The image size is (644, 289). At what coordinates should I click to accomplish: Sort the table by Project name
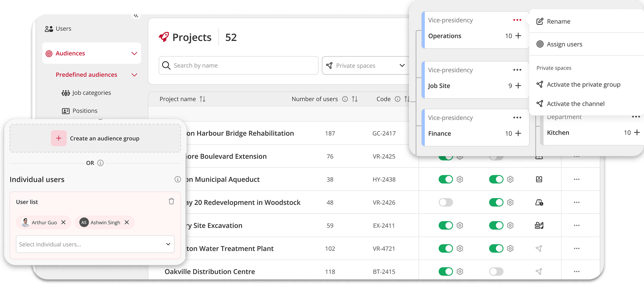tap(202, 99)
